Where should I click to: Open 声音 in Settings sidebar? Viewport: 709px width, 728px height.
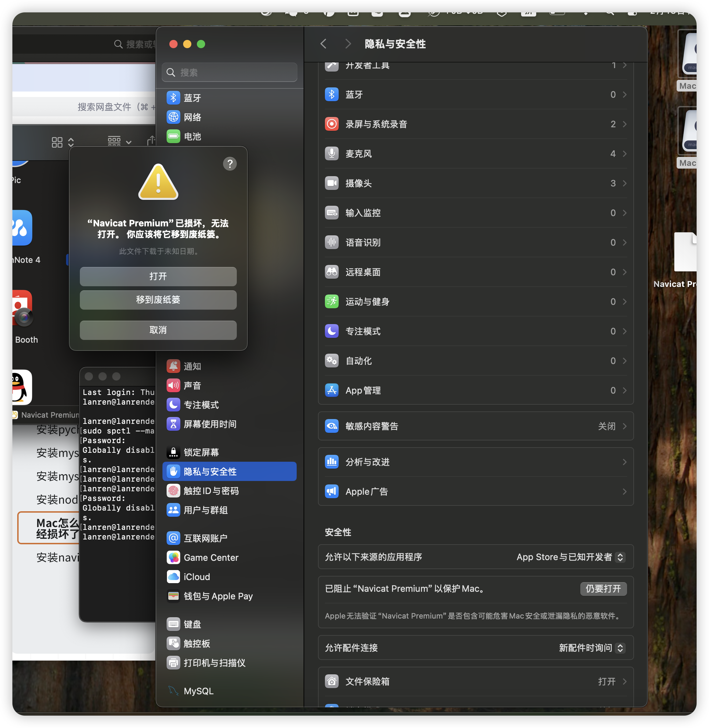coord(229,386)
